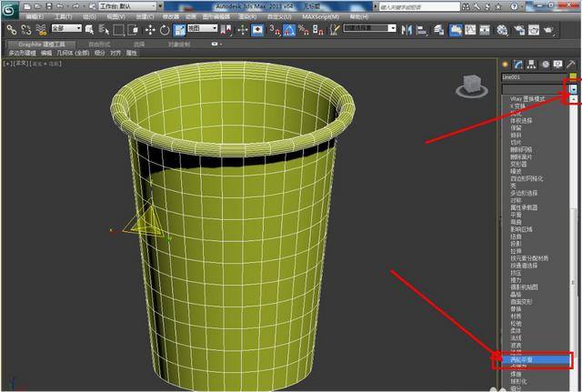Click the favorites star icon in title bar
Viewport: 582px width, 392px height.
click(498, 6)
